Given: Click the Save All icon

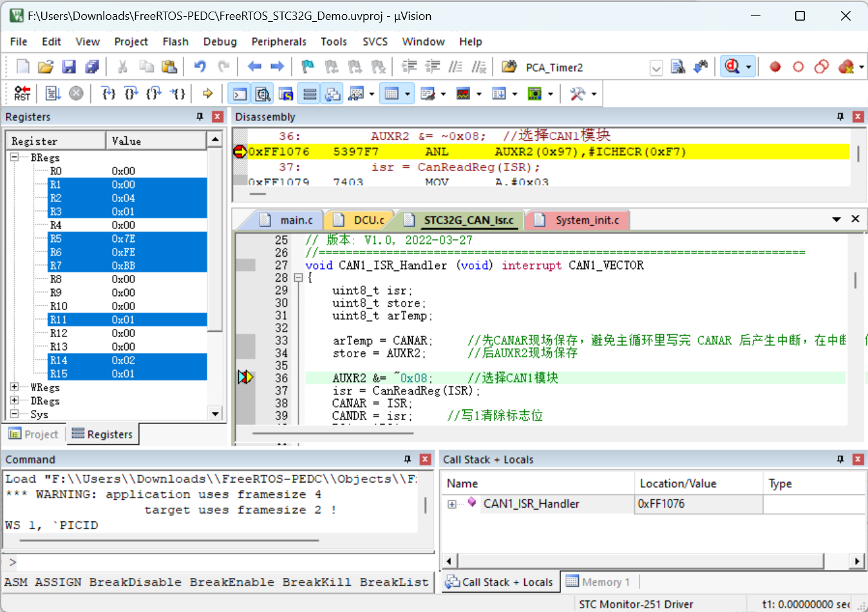Looking at the screenshot, I should pyautogui.click(x=92, y=67).
